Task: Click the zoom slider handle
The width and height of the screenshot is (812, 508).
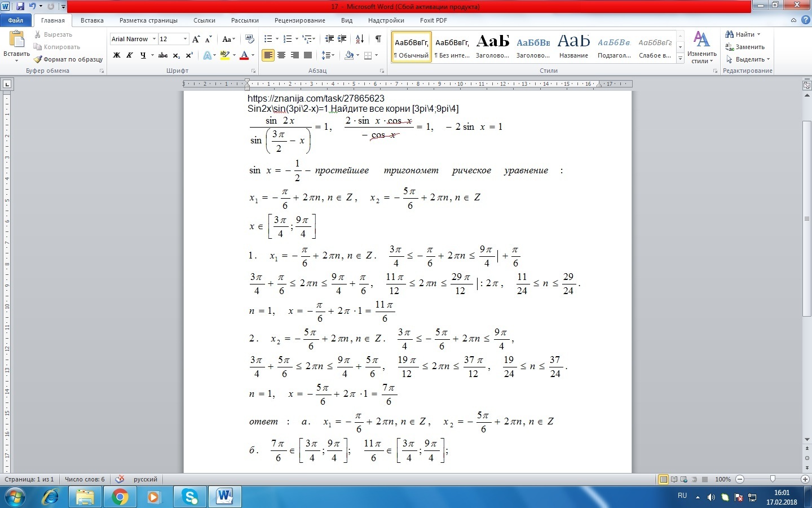Action: point(773,479)
